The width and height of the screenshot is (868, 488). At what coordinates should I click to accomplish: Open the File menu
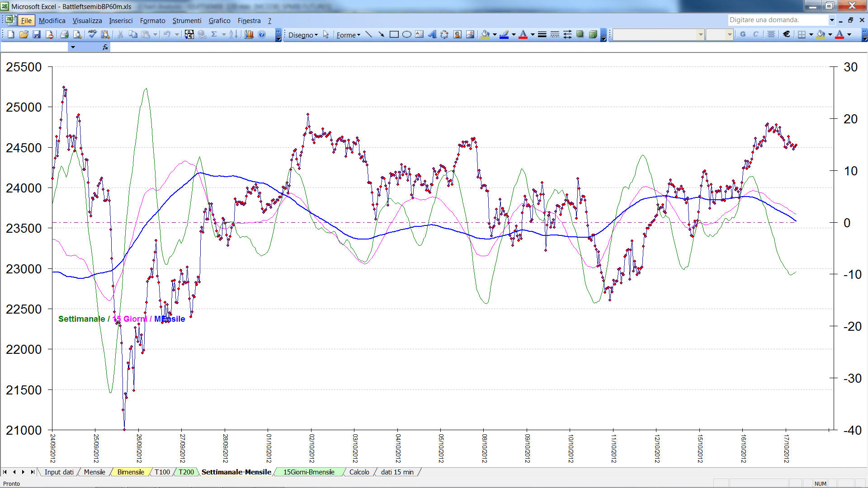click(x=26, y=20)
